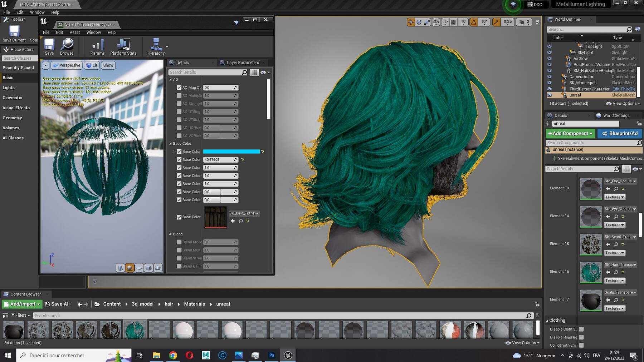This screenshot has height=362, width=644.
Task: Click Browse in the material editor toolbar
Action: click(x=67, y=47)
